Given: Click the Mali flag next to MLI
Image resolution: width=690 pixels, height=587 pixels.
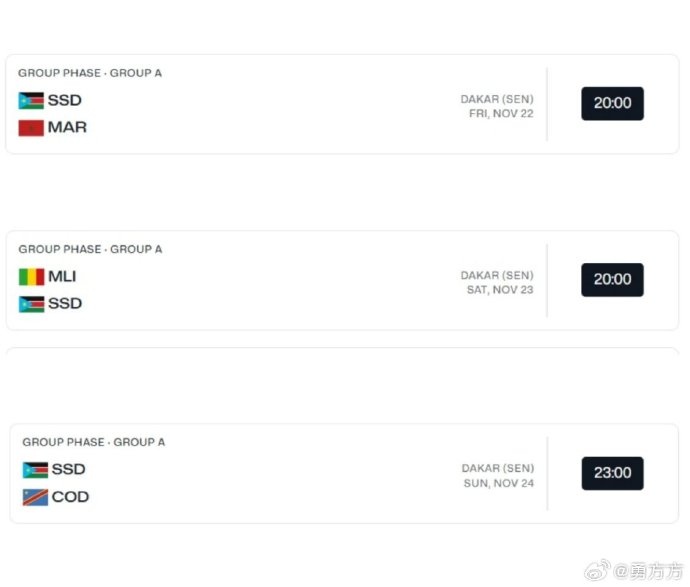Looking at the screenshot, I should click(x=31, y=277).
